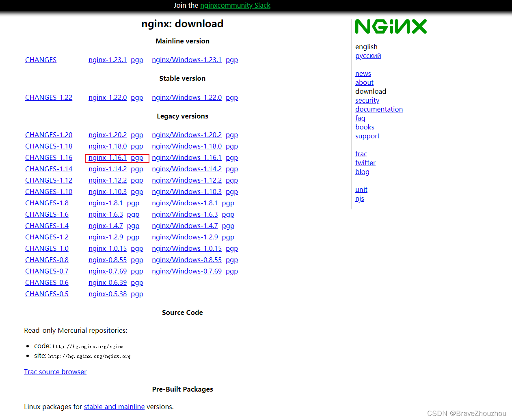Open CHANGES-1.0 link
The width and height of the screenshot is (512, 420).
click(47, 248)
